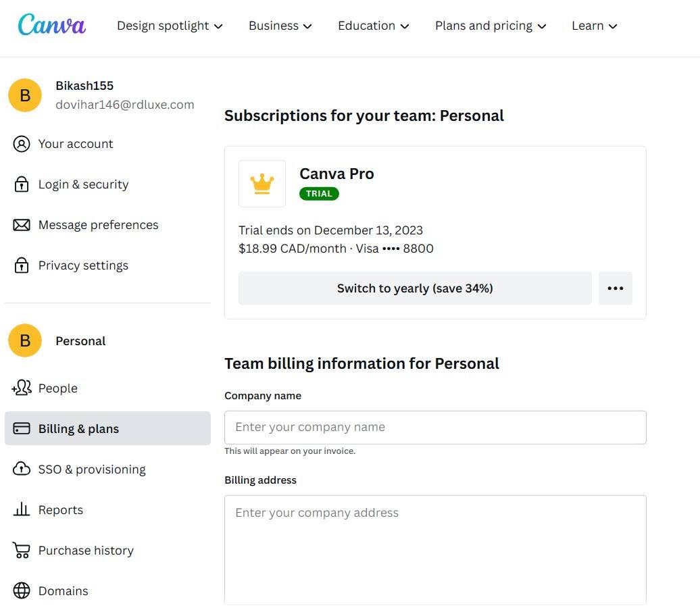Expand the Plans and pricing menu

click(491, 26)
